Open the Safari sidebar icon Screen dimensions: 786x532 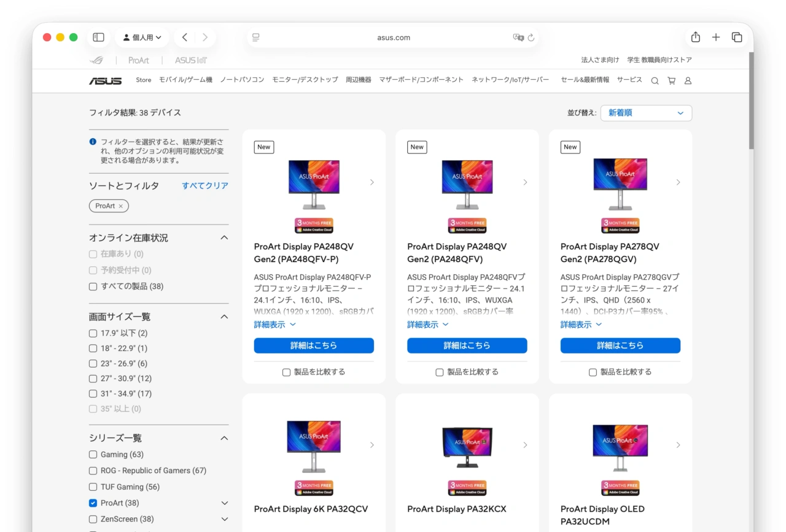point(98,37)
